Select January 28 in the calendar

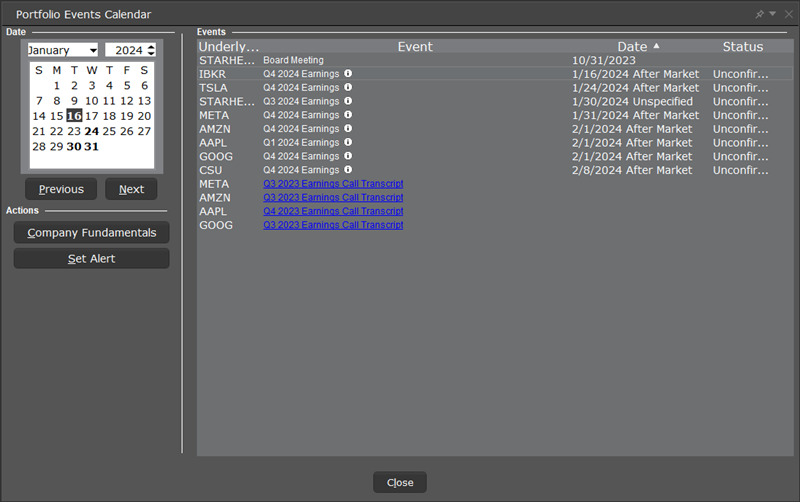(39, 146)
